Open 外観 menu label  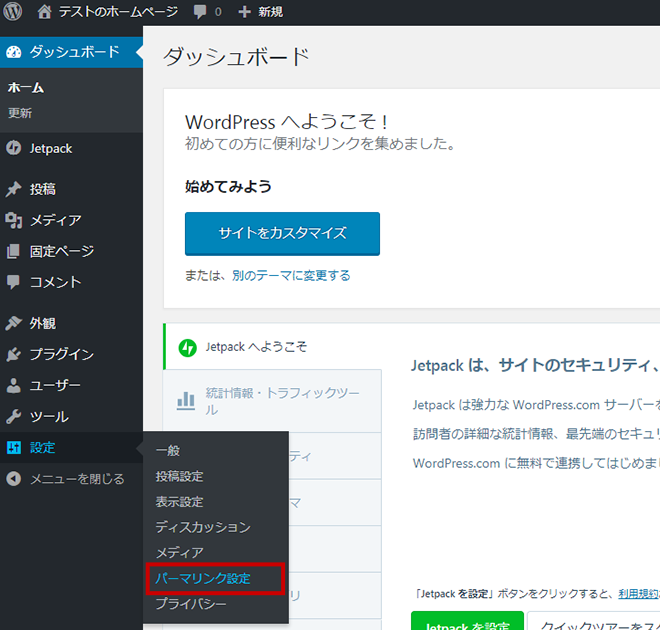(x=43, y=323)
